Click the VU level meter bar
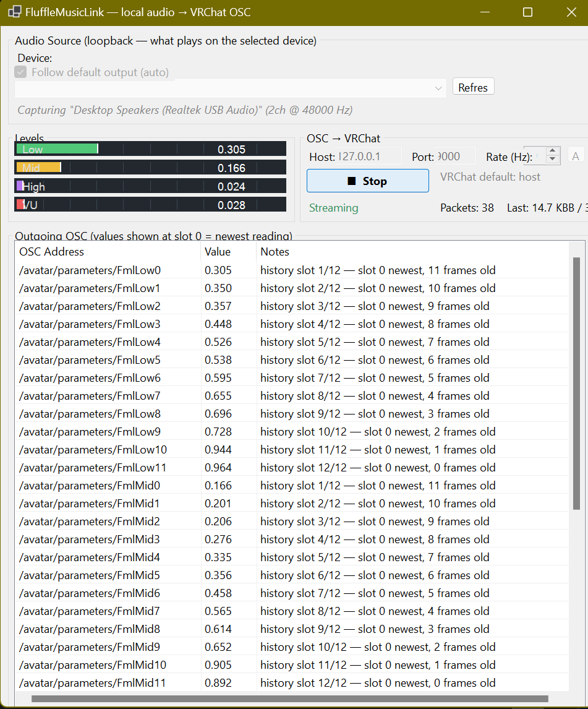The width and height of the screenshot is (588, 709). pyautogui.click(x=150, y=205)
